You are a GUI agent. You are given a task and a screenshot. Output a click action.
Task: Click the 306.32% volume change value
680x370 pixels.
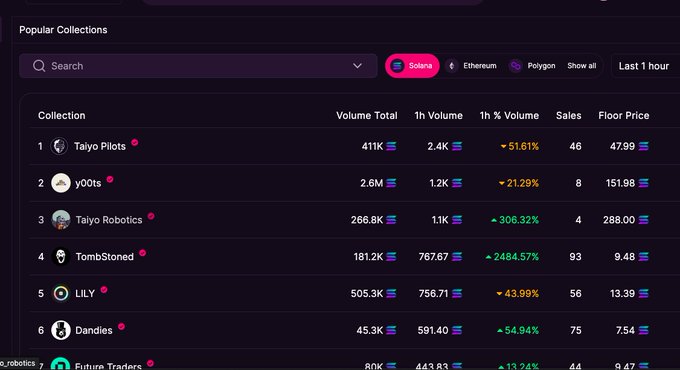[x=519, y=220]
